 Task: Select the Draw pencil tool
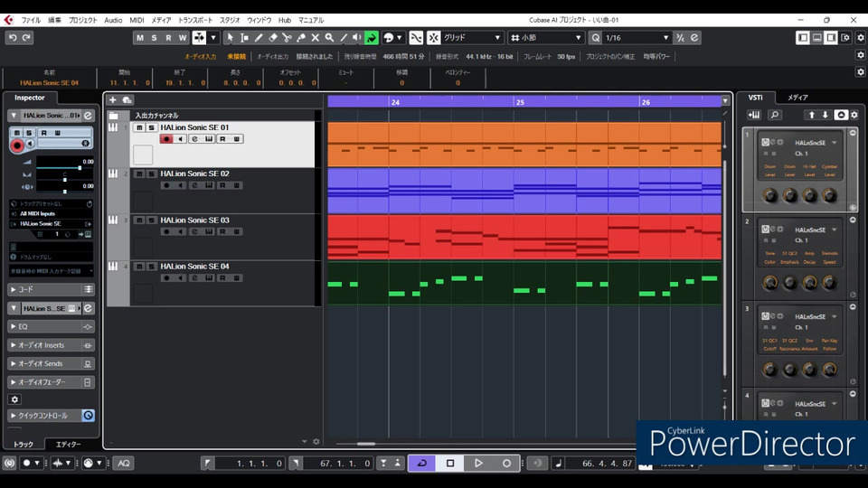pos(259,38)
